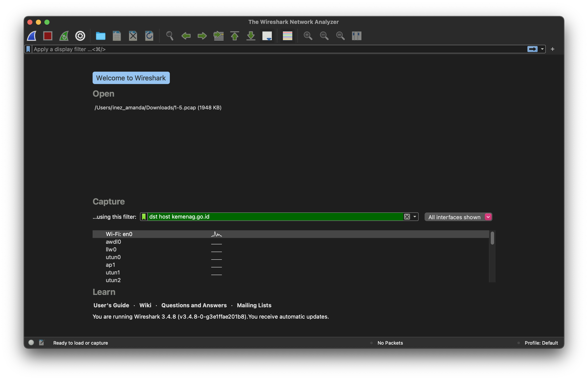This screenshot has height=380, width=588.
Task: Select the Wi-Fi: en0 interface
Action: pyautogui.click(x=119, y=234)
